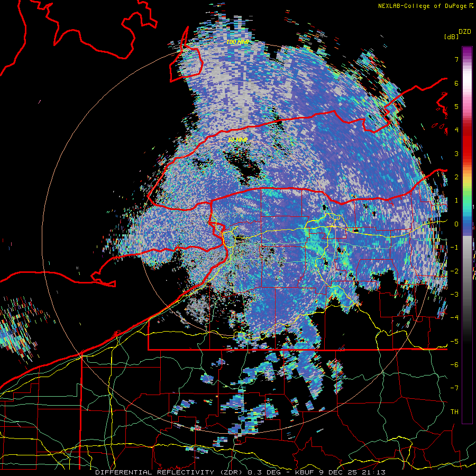The width and height of the screenshot is (476, 476).
Task: Pick the 2 dB scale label
Action: [x=456, y=177]
